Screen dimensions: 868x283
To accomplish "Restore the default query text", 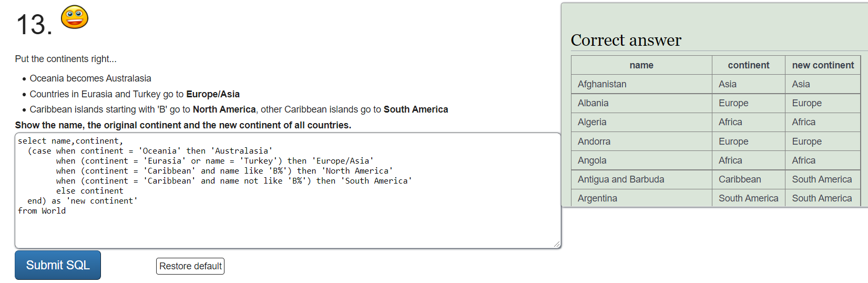I will pyautogui.click(x=190, y=266).
